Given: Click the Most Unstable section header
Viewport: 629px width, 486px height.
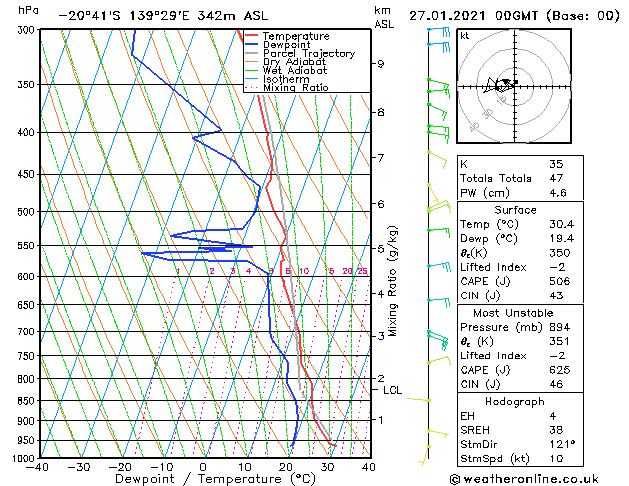Looking at the screenshot, I should 513,313.
